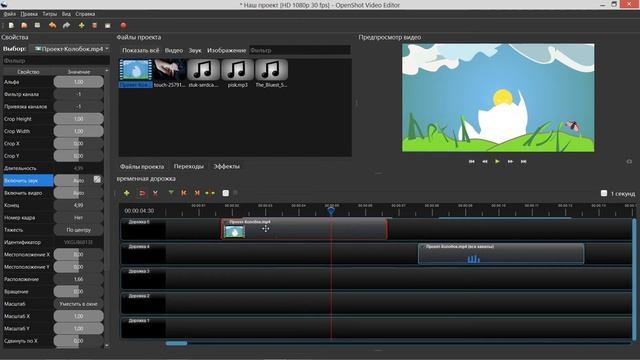Jump to the next marker icon
The height and width of the screenshot is (360, 640).
coord(197,193)
